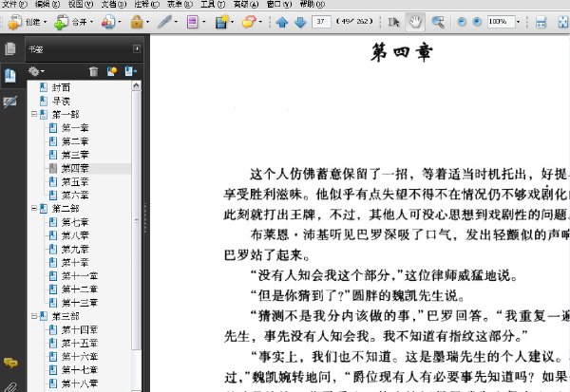Collapse the 第二部 bookmark node
The image size is (570, 392).
[x=34, y=209]
